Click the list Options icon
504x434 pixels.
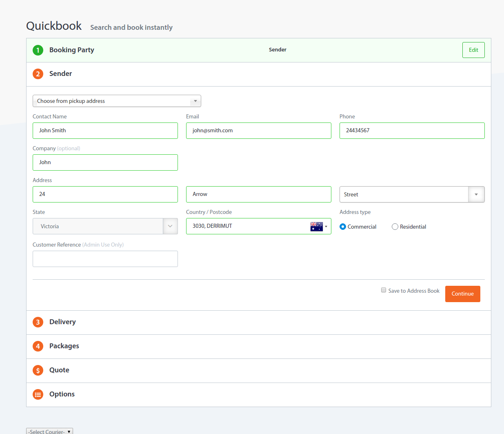click(x=38, y=394)
